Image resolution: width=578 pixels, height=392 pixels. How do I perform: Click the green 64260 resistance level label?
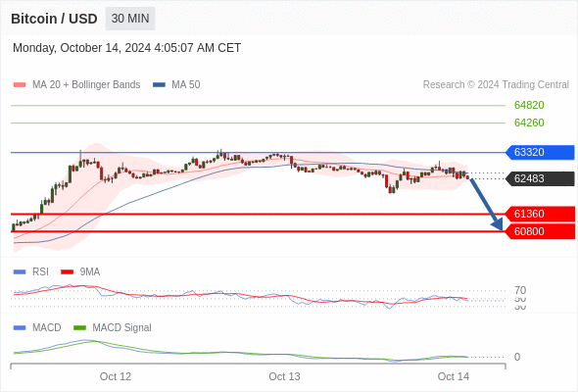(x=529, y=122)
